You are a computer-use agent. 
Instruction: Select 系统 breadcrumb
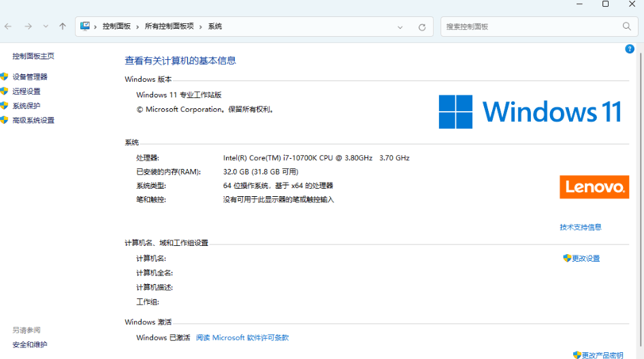click(215, 27)
